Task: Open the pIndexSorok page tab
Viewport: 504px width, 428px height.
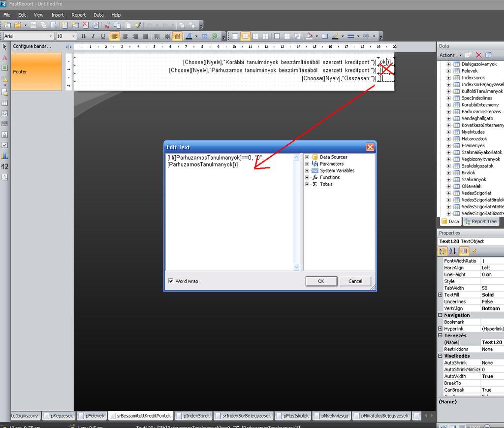Action: (193, 416)
